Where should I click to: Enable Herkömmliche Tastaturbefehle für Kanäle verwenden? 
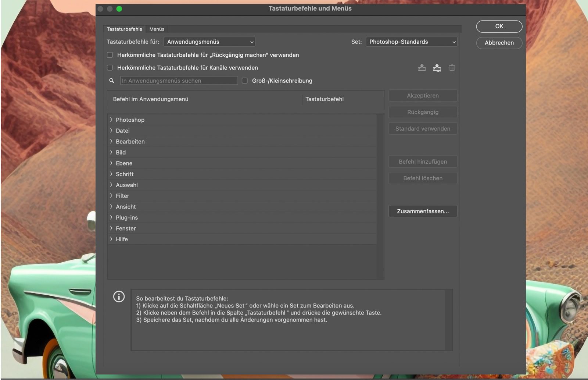tap(110, 67)
